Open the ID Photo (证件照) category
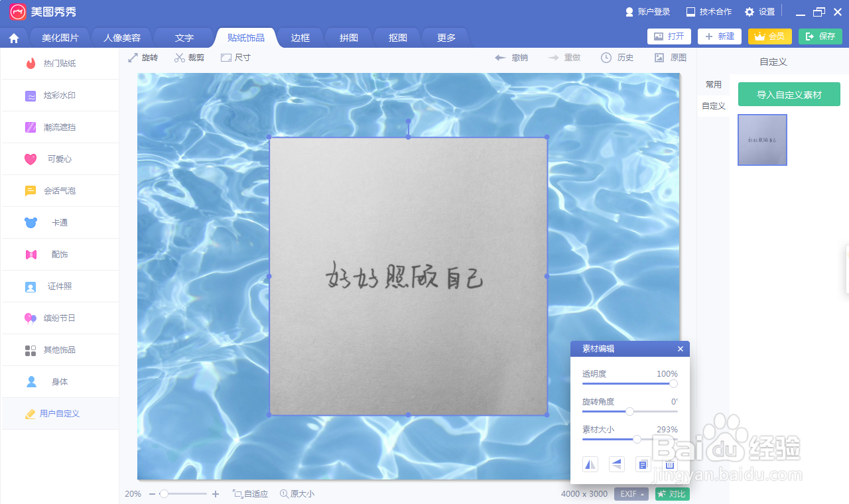849x504 pixels. click(60, 286)
